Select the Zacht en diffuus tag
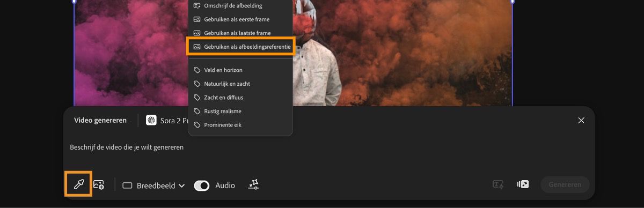The image size is (644, 208). [x=240, y=98]
